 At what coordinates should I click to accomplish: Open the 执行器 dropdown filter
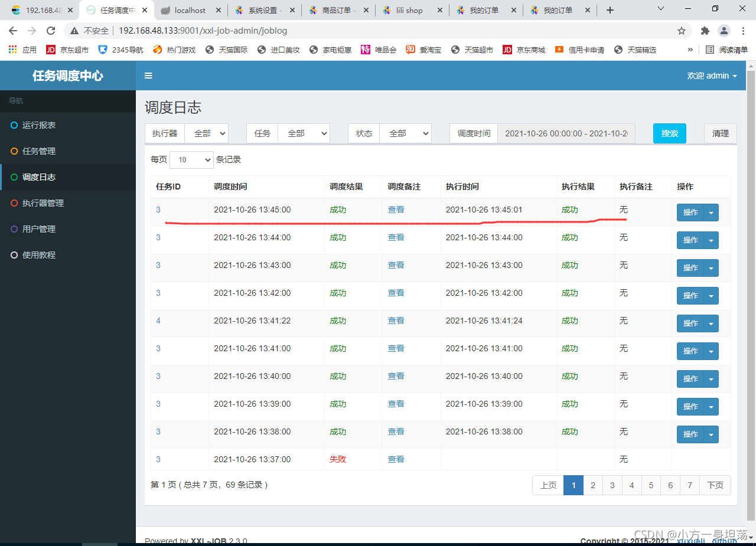(x=206, y=133)
